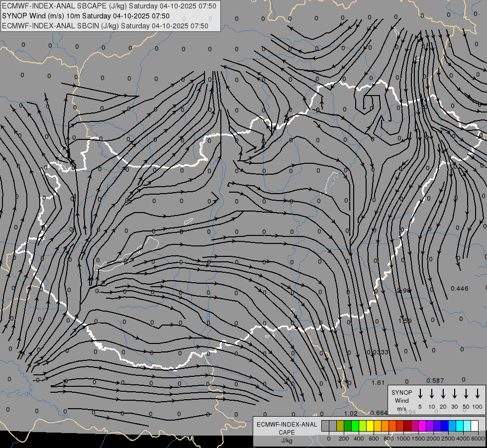The width and height of the screenshot is (487, 448).
Task: Select the olive swatch in CAPE legend
Action: coord(340,426)
